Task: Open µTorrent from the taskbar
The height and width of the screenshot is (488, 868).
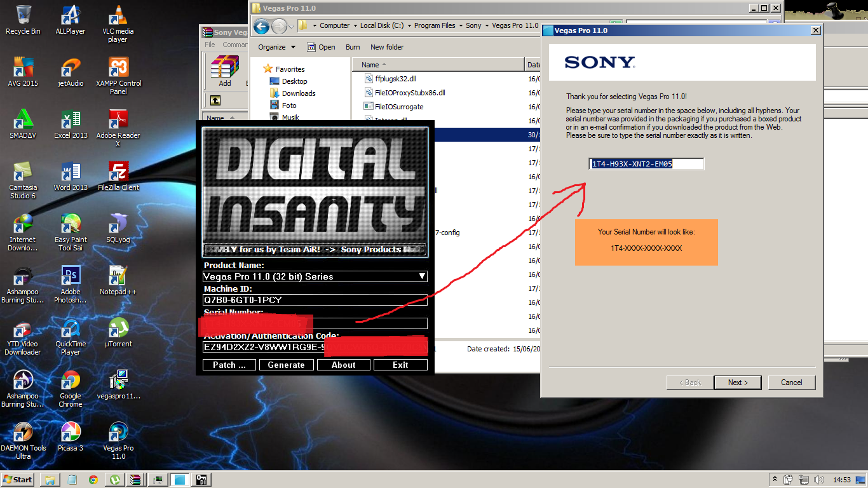Action: (x=116, y=480)
